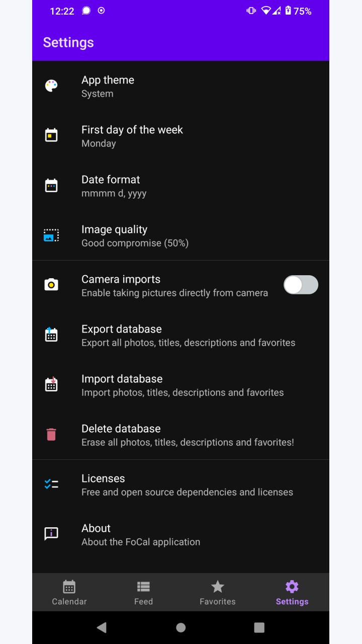
Task: Click the Date format calendar icon
Action: click(51, 185)
